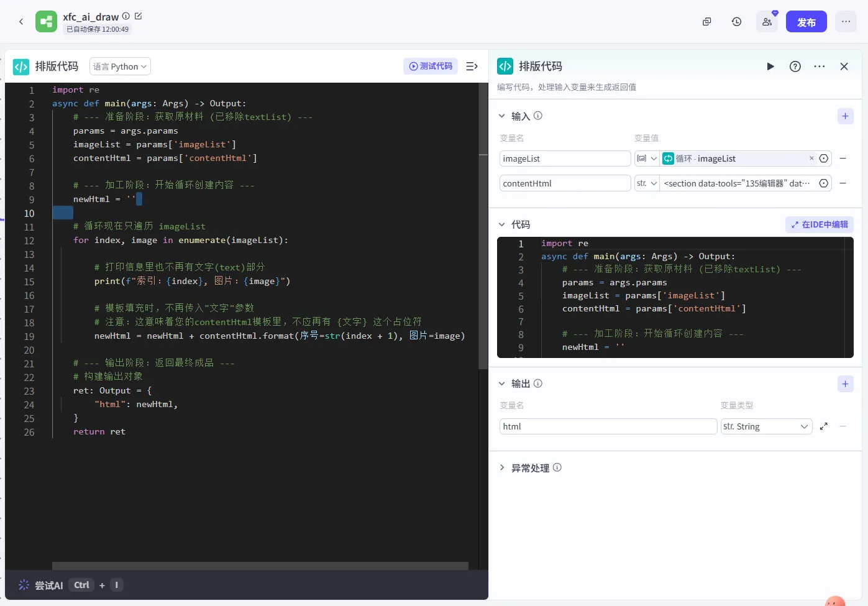The width and height of the screenshot is (868, 606).
Task: Remove the contentHtml input row
Action: pyautogui.click(x=843, y=183)
